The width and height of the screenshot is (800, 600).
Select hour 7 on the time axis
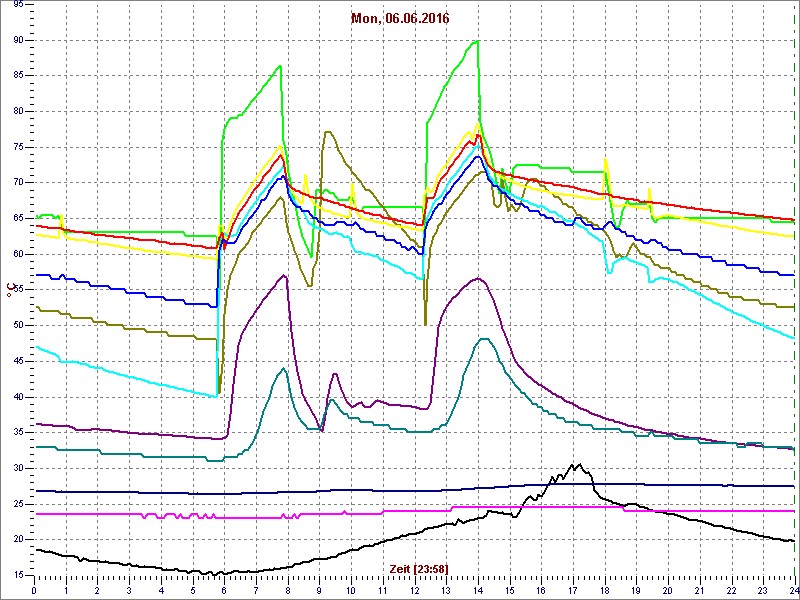point(256,589)
